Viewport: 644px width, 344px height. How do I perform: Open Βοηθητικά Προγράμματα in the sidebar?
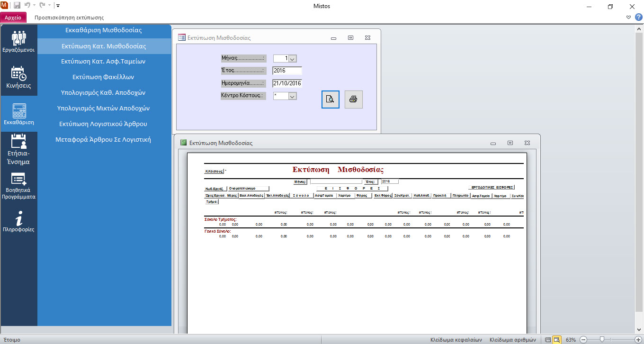pos(18,187)
